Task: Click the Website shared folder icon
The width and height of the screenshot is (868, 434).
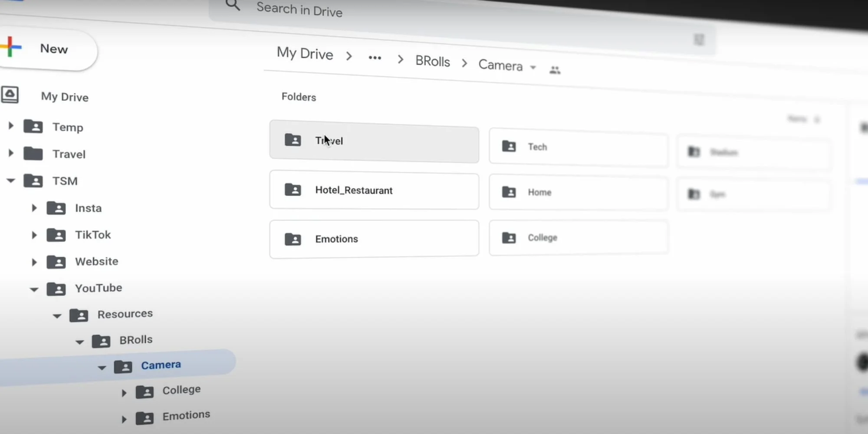Action: pos(56,262)
